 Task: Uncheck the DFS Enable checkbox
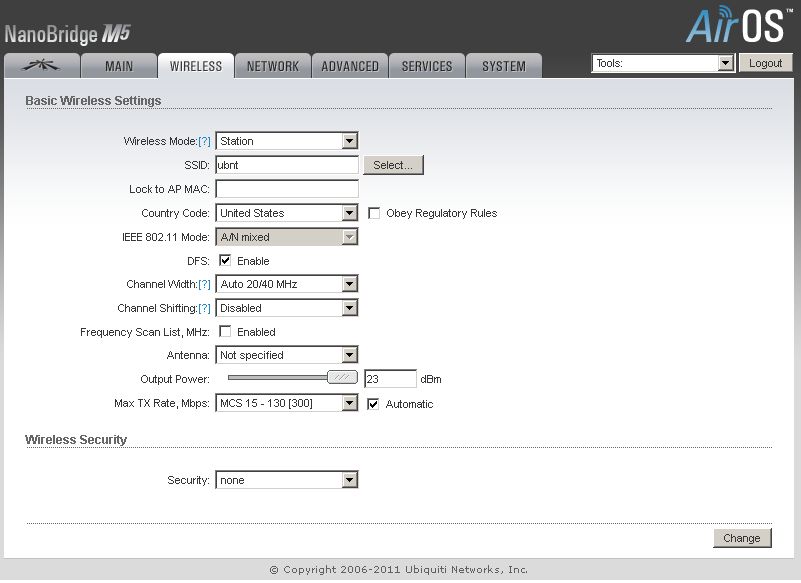click(x=225, y=261)
